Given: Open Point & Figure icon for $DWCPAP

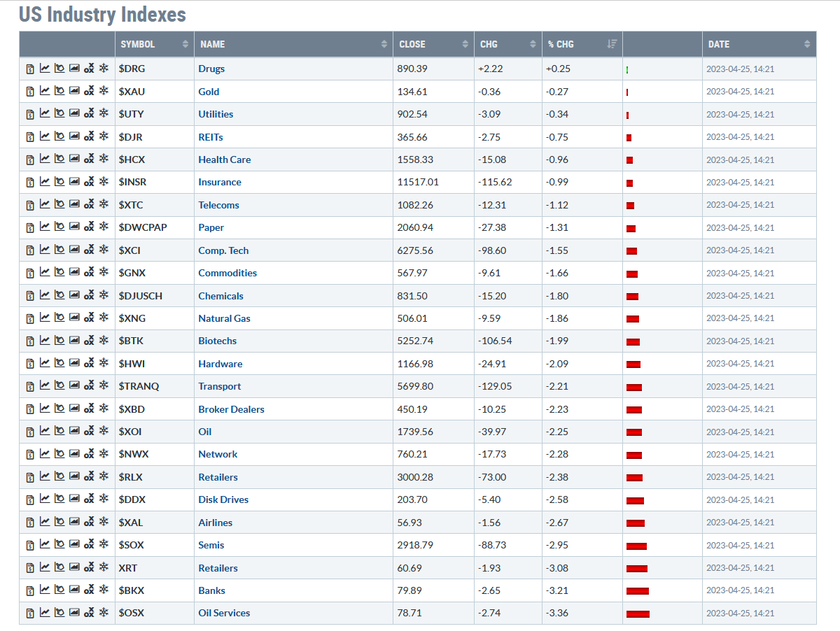Looking at the screenshot, I should coord(89,227).
